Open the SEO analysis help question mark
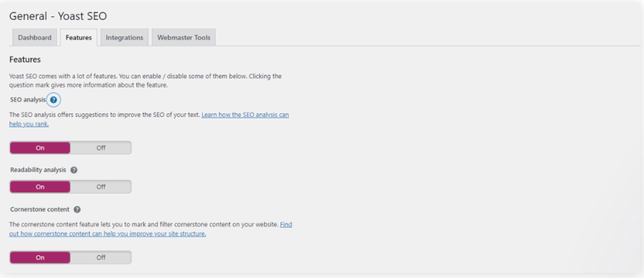This screenshot has height=278, width=644. 53,100
